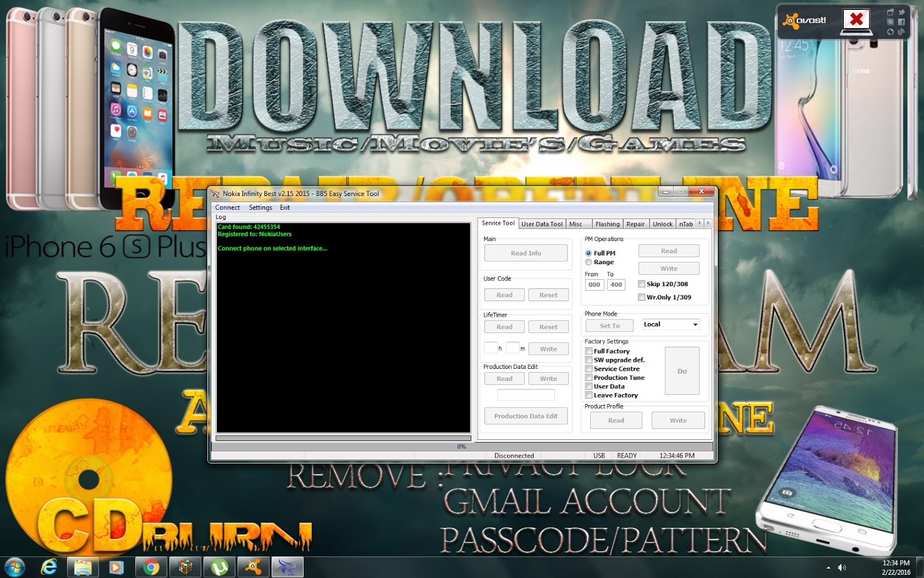The image size is (924, 578).
Task: Show hidden tray icons arrow
Action: [828, 568]
